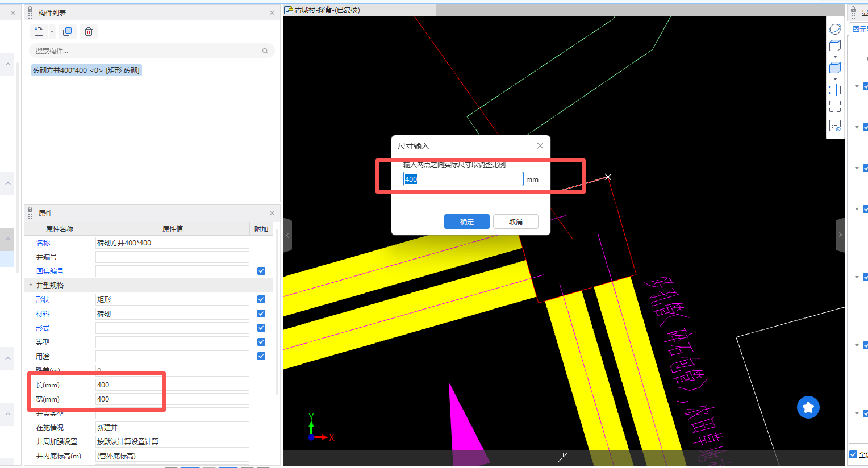Click 井周加强设置 value 按默认计算设置计算
Screen dimensions: 868x468
click(x=172, y=441)
